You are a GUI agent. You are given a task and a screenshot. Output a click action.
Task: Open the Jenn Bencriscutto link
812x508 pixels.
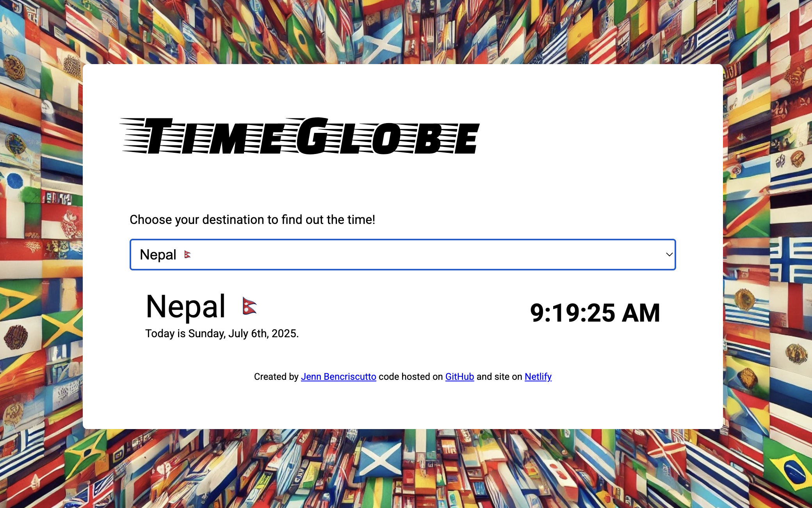coord(338,377)
